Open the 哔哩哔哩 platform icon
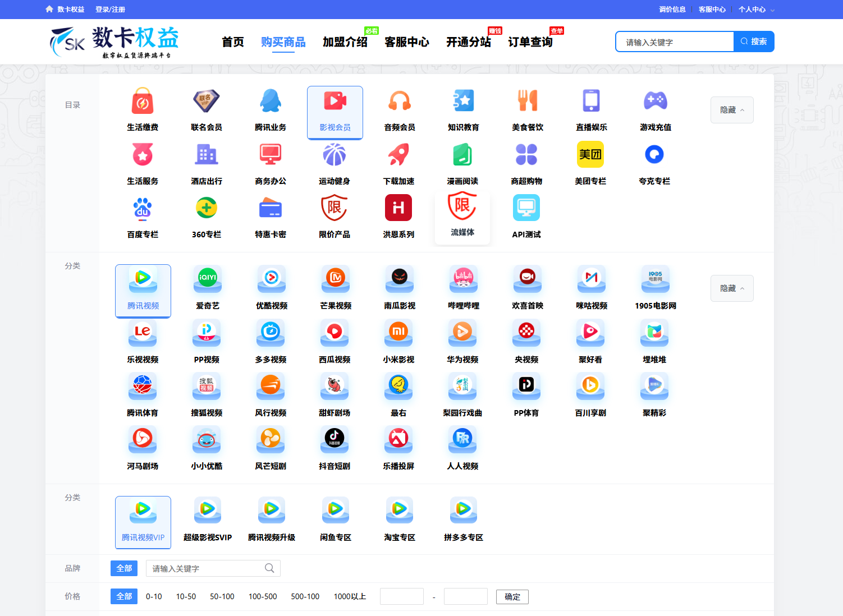 tap(464, 279)
